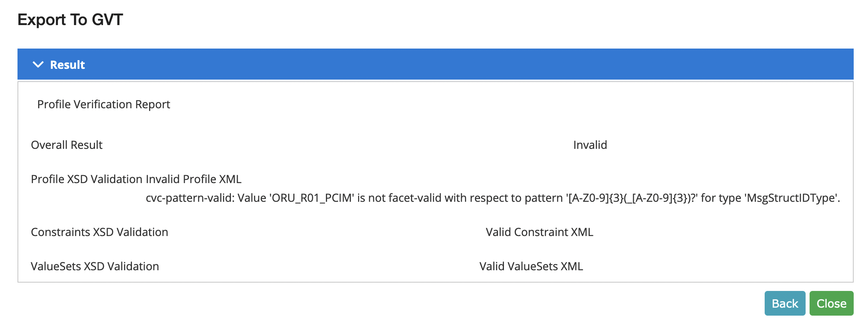868x320 pixels.
Task: Click the Invalid status text
Action: pos(590,145)
